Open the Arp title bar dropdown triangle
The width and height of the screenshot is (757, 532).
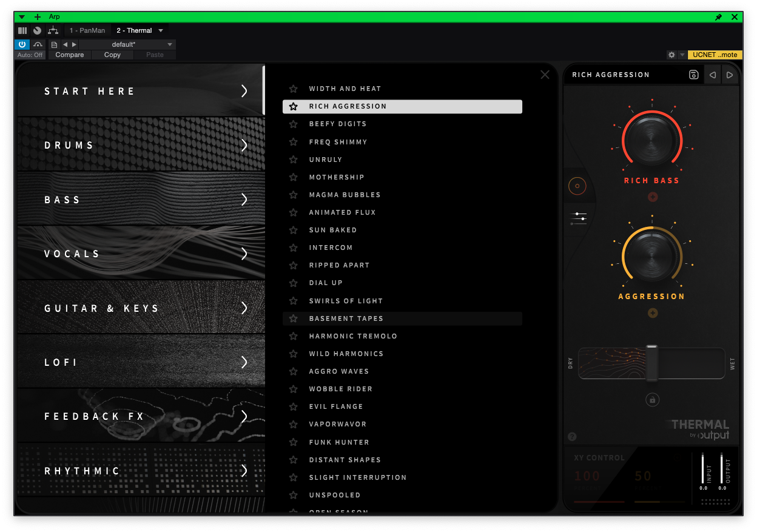[x=22, y=17]
